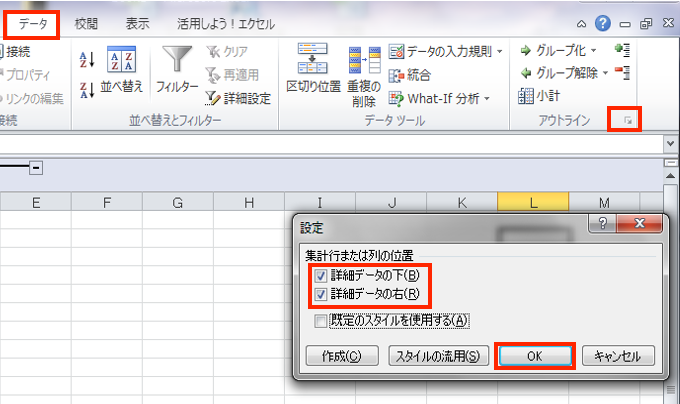Expand the データの入力規則 dropdown
The width and height of the screenshot is (680, 404).
tap(499, 51)
